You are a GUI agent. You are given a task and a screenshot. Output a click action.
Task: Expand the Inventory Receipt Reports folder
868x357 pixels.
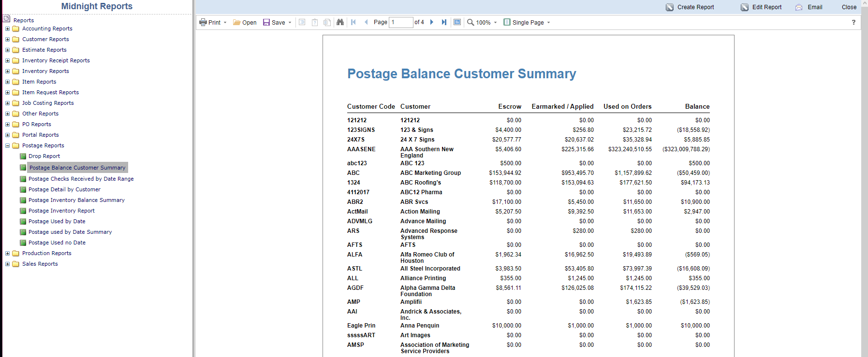point(7,61)
